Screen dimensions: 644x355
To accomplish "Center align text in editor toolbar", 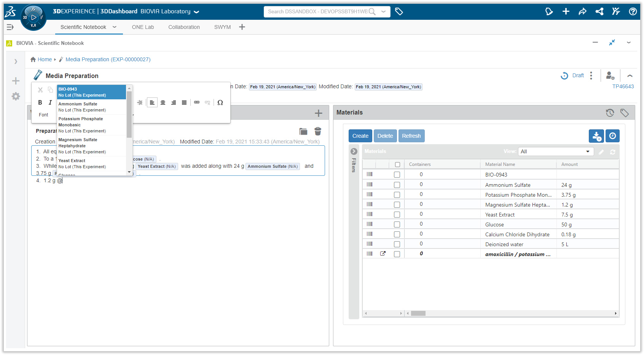I will click(163, 102).
